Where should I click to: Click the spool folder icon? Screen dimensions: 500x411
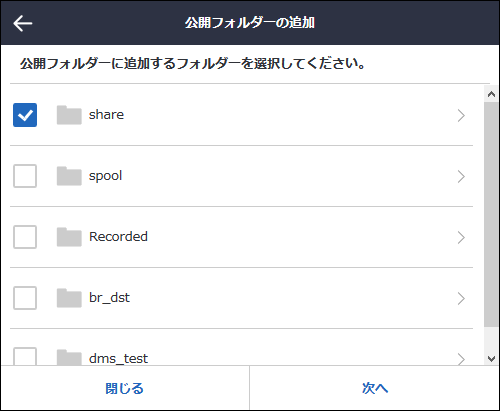click(69, 176)
